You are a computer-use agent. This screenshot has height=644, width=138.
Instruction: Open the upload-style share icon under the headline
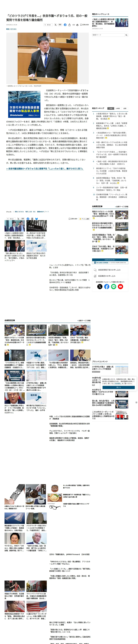[69, 25]
